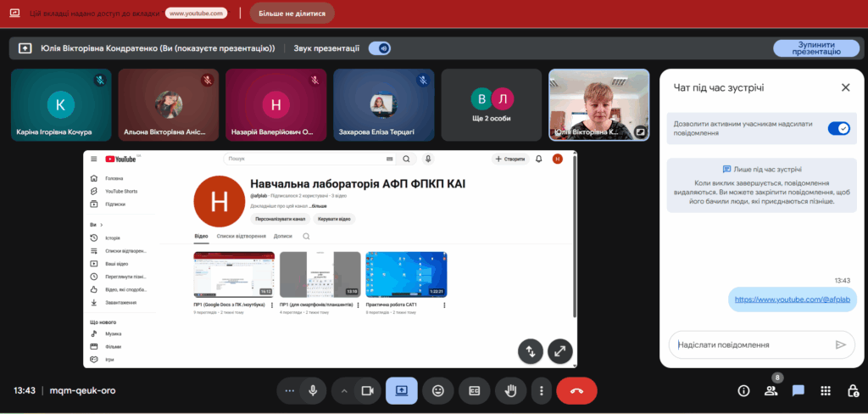
Task: Open audio options dots beside the microphone
Action: [x=290, y=391]
